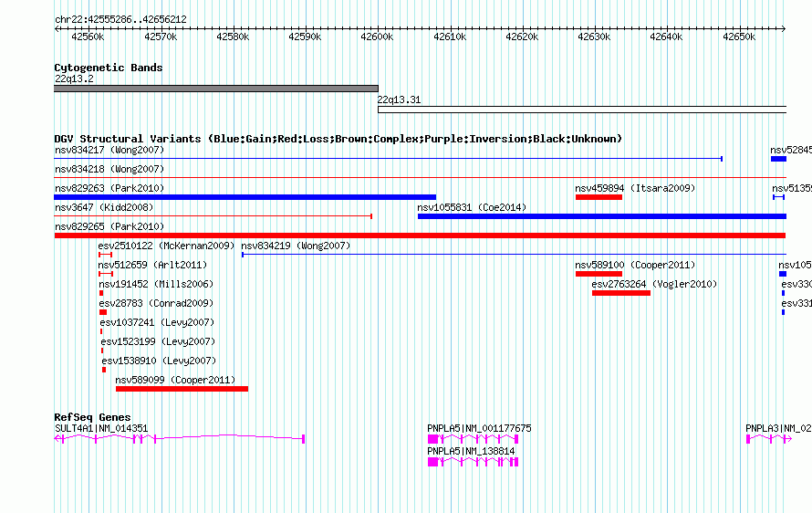Select the 22q13.31 white cytogenetic band
Screen dimensions: 812x513
point(582,110)
